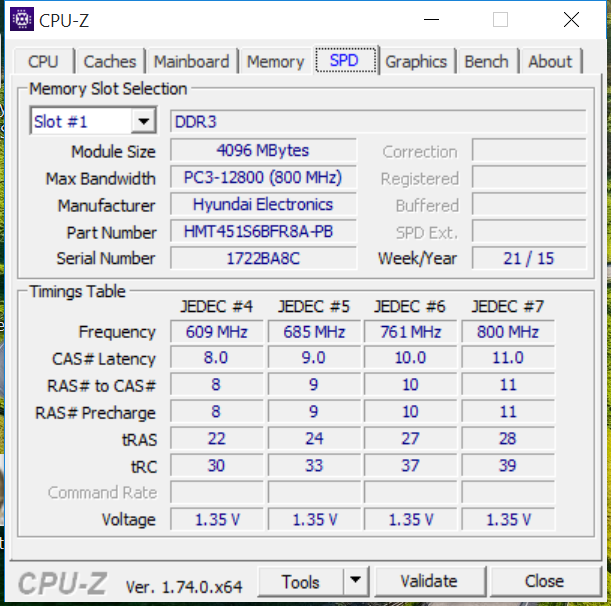Screen dimensions: 611x606
Task: Select the SPD tab
Action: pos(345,60)
